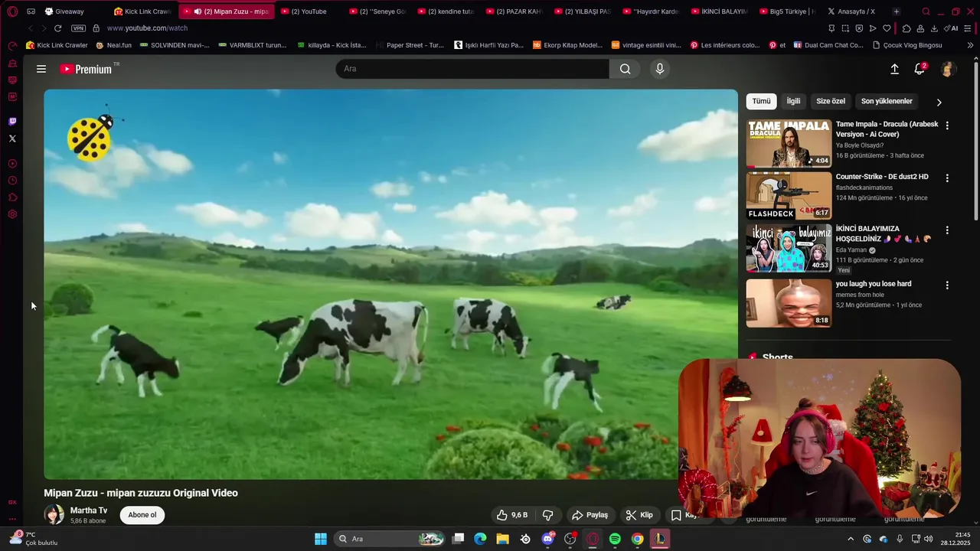This screenshot has height=551, width=980.
Task: Open the Ekorp Kitap Model bookmark
Action: point(568,45)
